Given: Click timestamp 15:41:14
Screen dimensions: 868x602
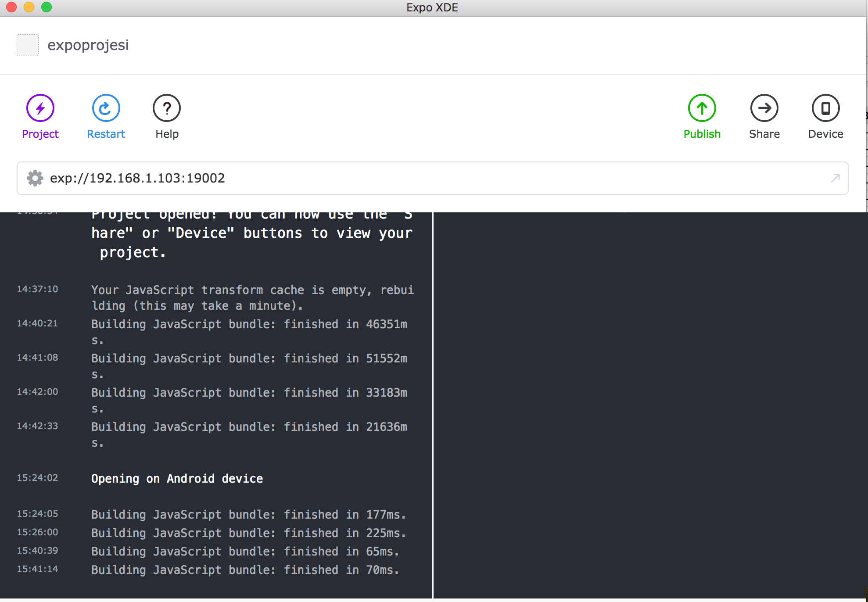Looking at the screenshot, I should point(37,569).
